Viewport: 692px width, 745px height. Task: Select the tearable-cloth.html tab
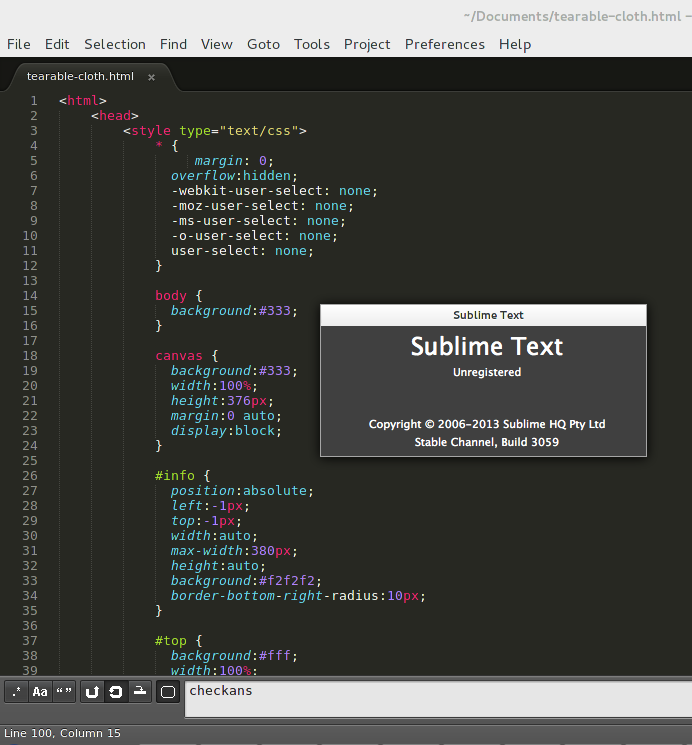point(80,77)
